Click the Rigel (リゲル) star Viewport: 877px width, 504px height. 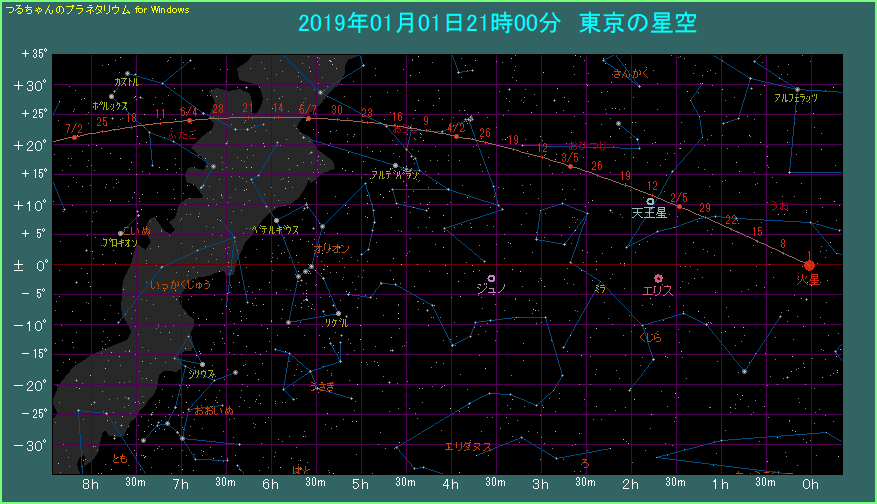(338, 313)
